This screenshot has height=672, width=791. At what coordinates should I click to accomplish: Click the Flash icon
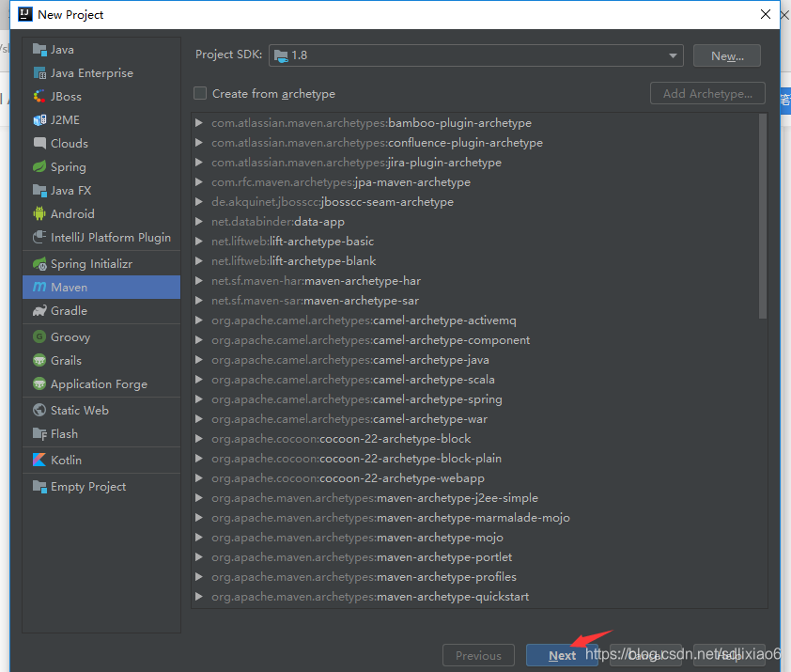(x=39, y=433)
